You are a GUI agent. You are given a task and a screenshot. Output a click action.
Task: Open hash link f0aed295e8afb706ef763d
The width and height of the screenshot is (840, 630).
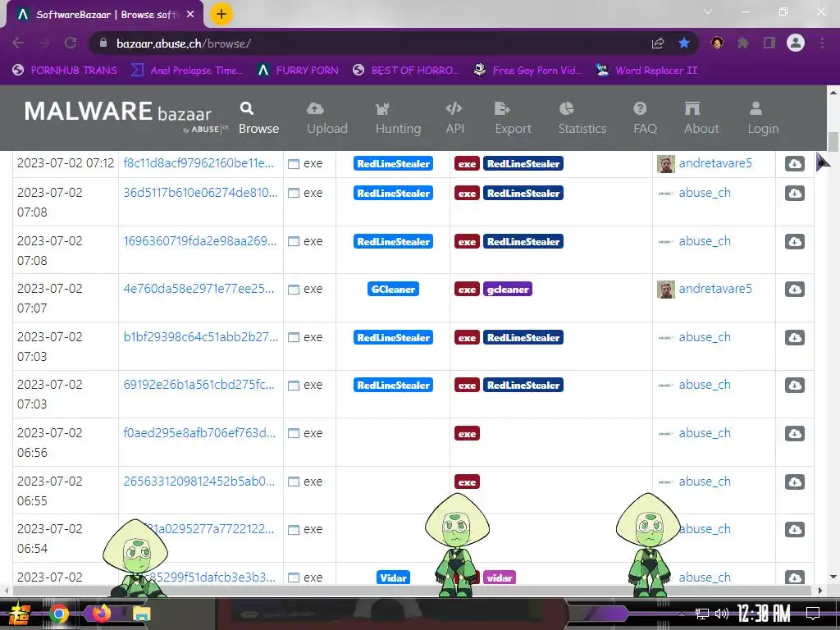click(199, 432)
